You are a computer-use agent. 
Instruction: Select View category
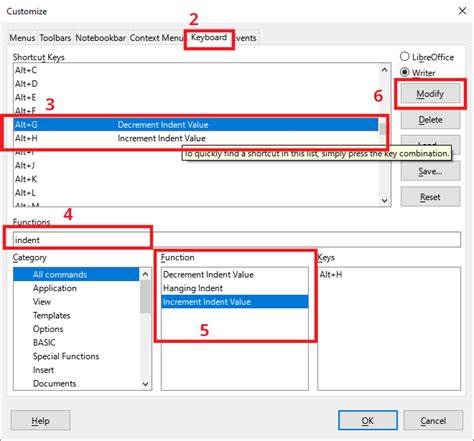coord(76,302)
